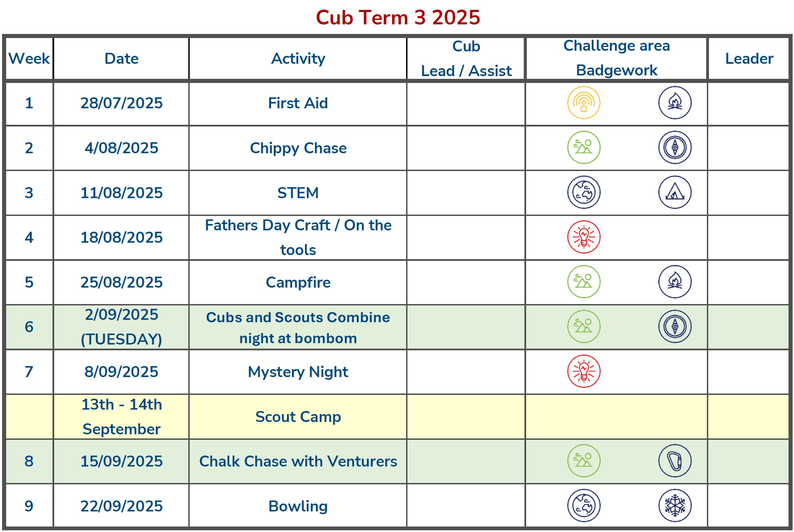
Task: Select the Scout Camp activity cell
Action: coord(297,417)
